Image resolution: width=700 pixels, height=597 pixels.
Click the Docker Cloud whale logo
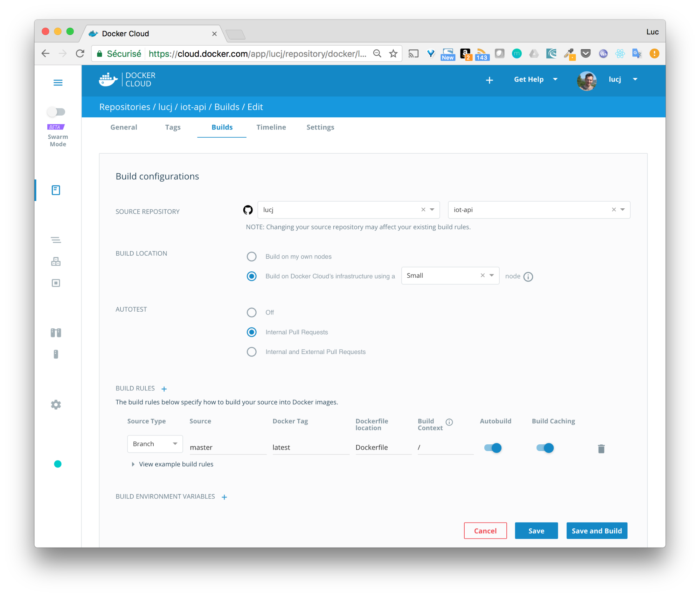tap(108, 79)
